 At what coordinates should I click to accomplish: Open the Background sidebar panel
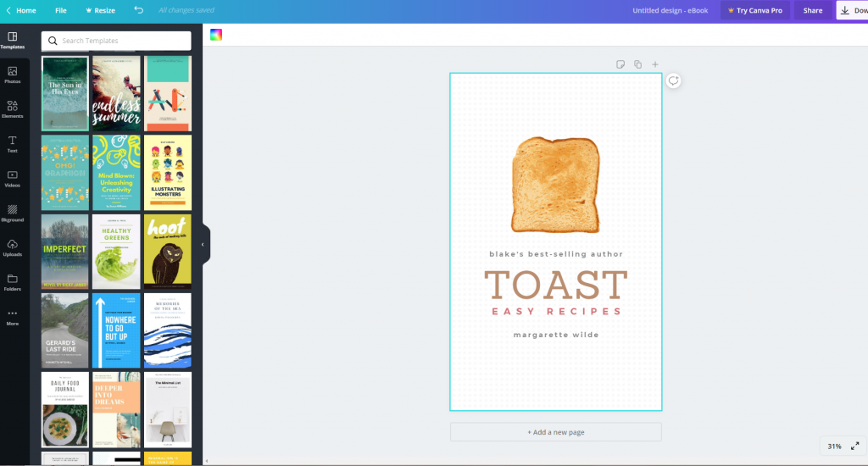coord(12,214)
